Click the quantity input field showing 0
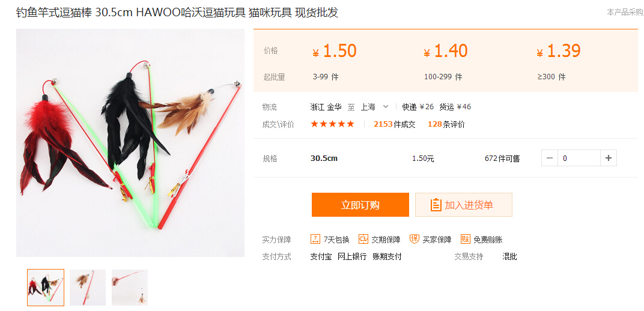644x311 pixels. point(579,158)
